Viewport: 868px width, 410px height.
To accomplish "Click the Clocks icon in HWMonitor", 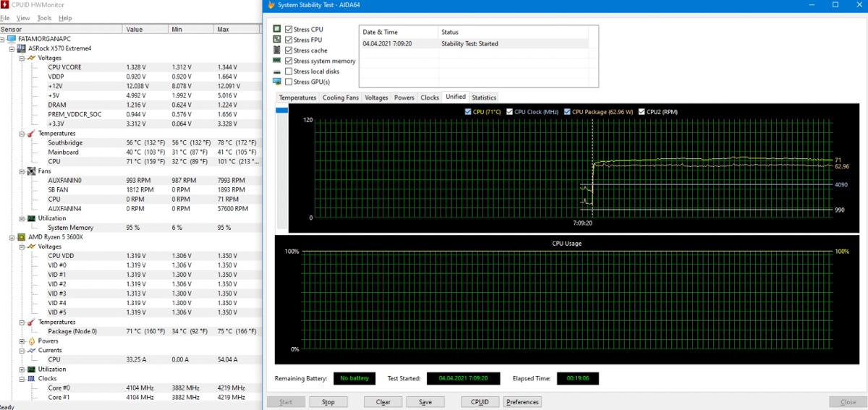I will [31, 378].
